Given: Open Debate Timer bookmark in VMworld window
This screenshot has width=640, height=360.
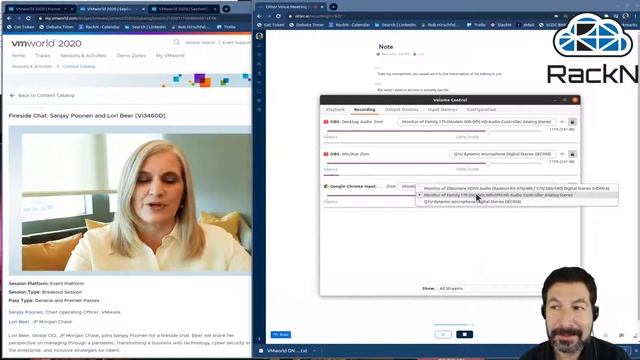Looking at the screenshot, I should (56, 27).
